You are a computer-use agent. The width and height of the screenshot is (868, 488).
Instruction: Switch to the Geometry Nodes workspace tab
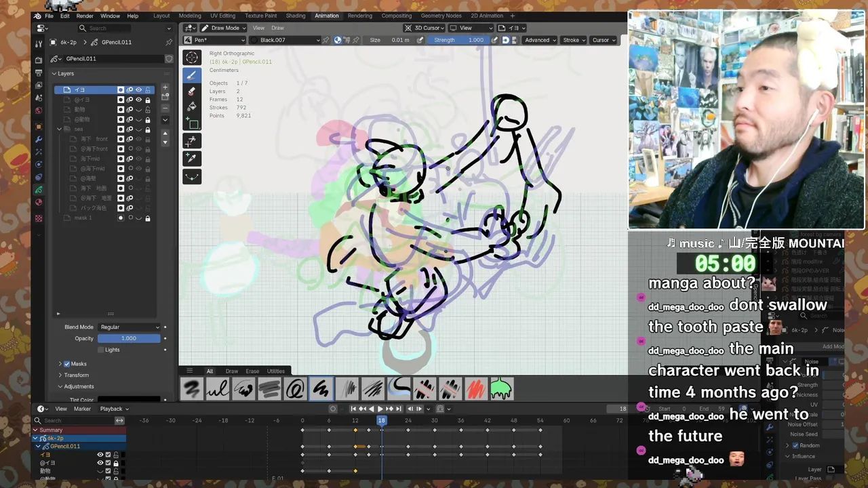[x=441, y=16]
